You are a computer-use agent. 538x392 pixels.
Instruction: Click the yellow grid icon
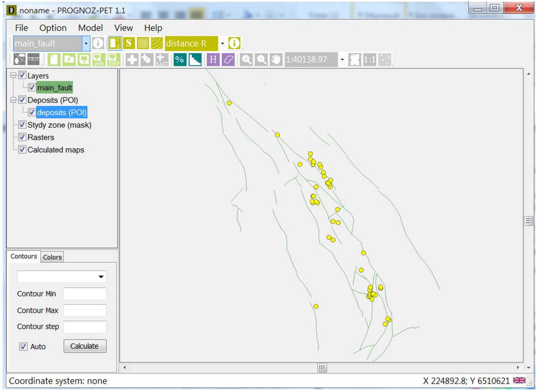point(142,44)
